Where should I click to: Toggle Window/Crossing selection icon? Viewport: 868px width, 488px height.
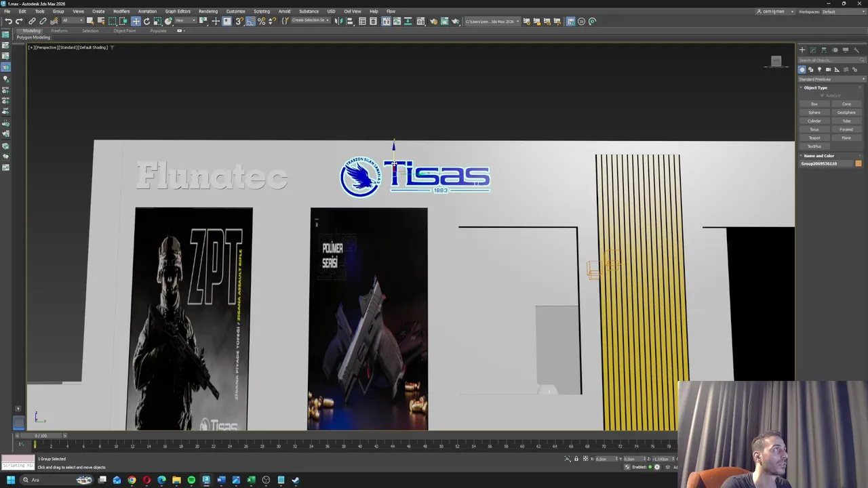click(x=123, y=21)
